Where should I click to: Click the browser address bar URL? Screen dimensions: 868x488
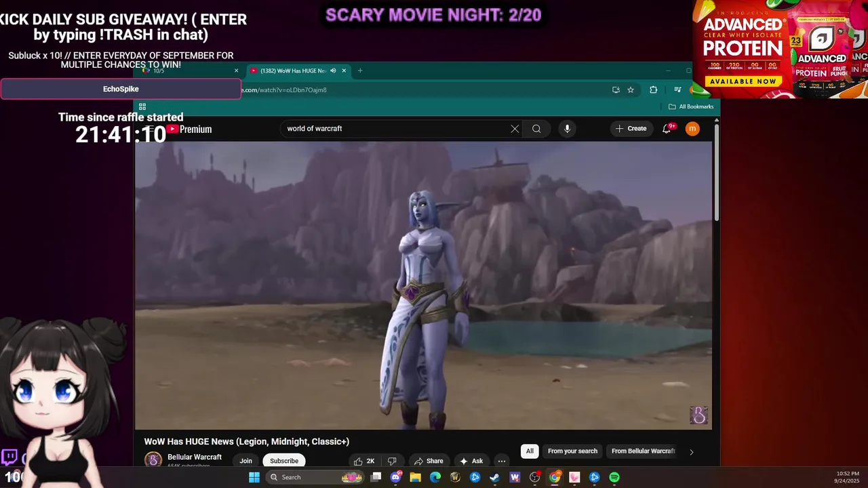[285, 89]
